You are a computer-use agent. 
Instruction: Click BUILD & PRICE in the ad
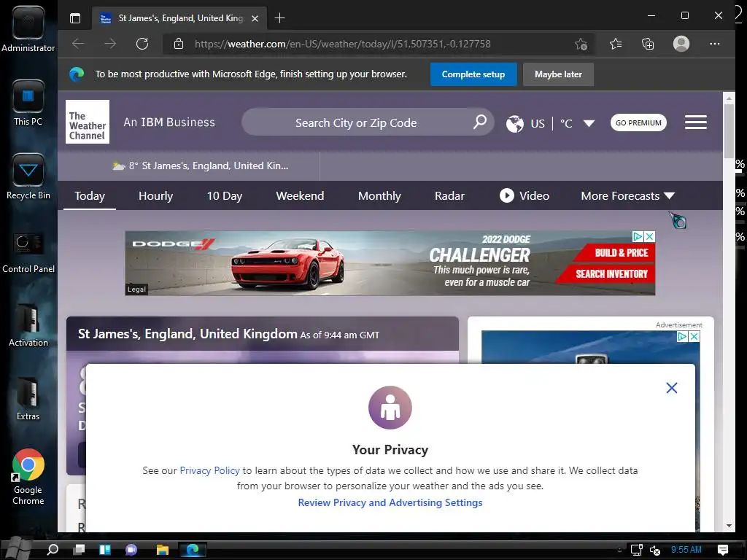point(622,253)
